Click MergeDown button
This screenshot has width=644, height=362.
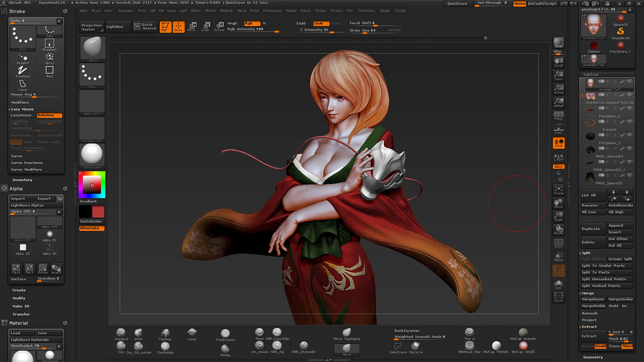click(593, 299)
